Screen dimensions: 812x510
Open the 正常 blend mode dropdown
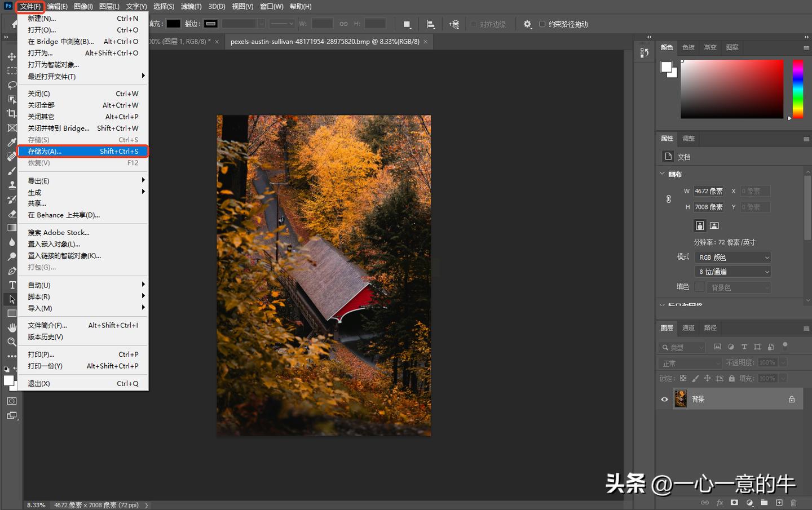[x=689, y=362]
